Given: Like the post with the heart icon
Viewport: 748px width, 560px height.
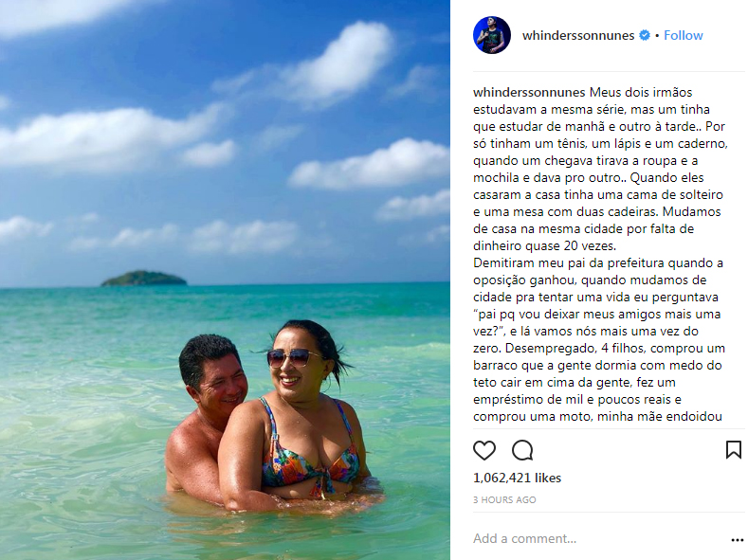Looking at the screenshot, I should (484, 450).
